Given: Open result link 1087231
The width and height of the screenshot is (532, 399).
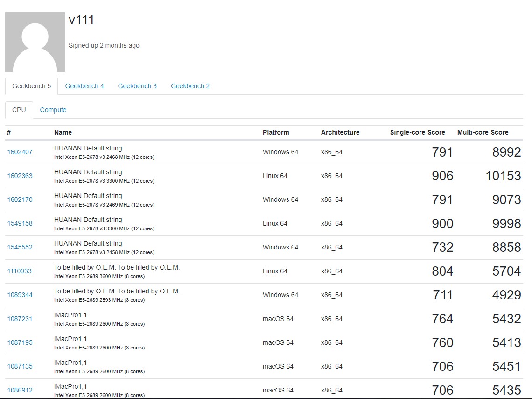Looking at the screenshot, I should point(20,319).
